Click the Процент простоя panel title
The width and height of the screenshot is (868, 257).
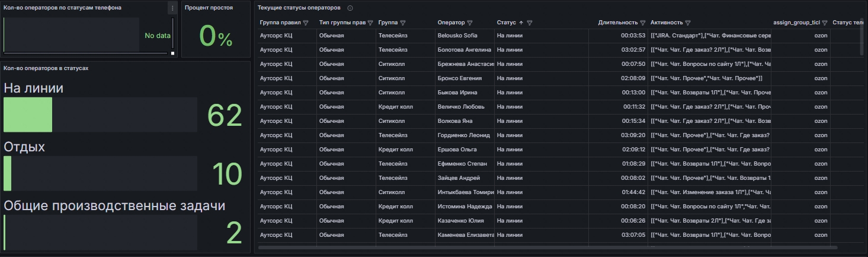(x=209, y=8)
